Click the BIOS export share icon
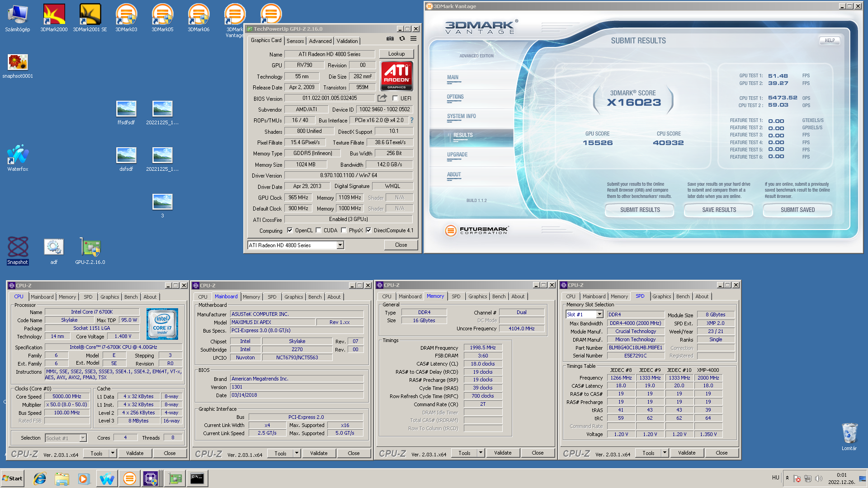The width and height of the screenshot is (868, 488). 382,98
